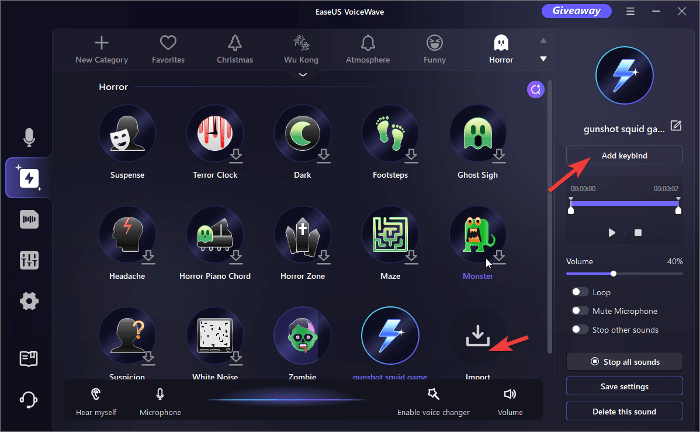The height and width of the screenshot is (432, 700).
Task: Play the Footsteps sound
Action: click(x=390, y=133)
